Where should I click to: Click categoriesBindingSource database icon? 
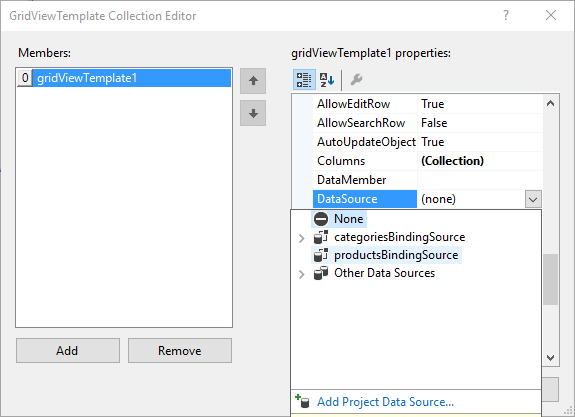coord(321,237)
